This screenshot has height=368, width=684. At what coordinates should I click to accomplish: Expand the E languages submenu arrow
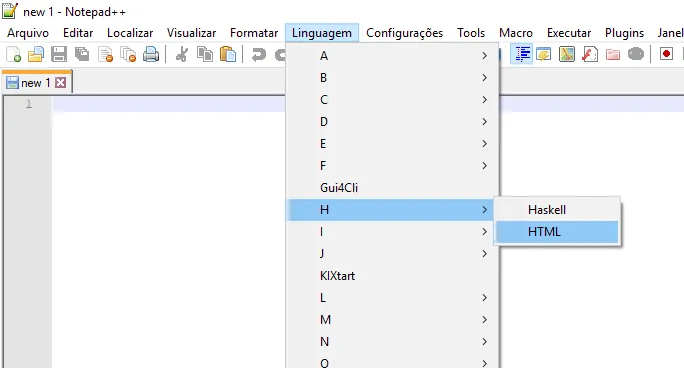point(485,144)
